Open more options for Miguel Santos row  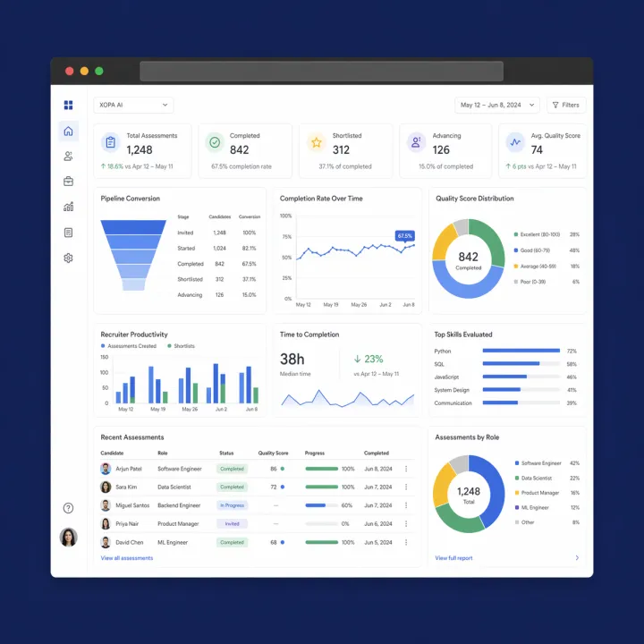click(x=406, y=505)
